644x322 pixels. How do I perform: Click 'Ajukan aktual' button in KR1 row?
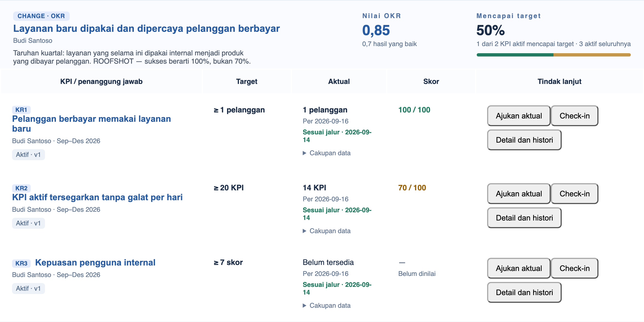tap(519, 116)
